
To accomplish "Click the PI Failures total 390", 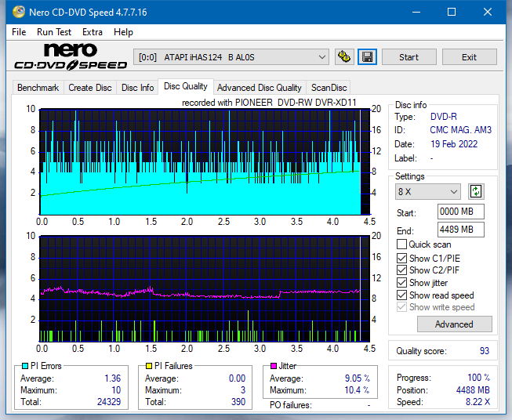I will click(x=238, y=402).
